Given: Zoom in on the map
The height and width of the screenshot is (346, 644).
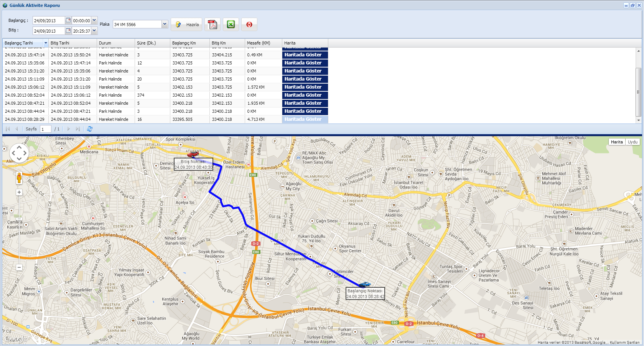Looking at the screenshot, I should coord(19,192).
